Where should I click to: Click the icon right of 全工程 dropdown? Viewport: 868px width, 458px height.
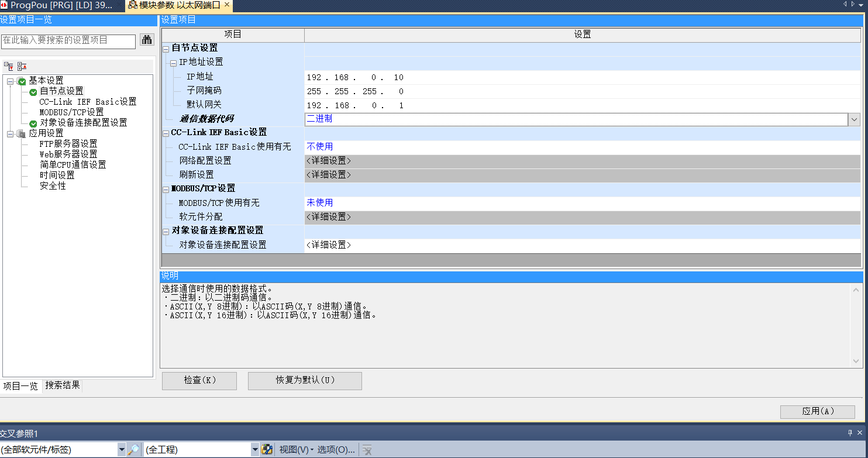point(267,450)
